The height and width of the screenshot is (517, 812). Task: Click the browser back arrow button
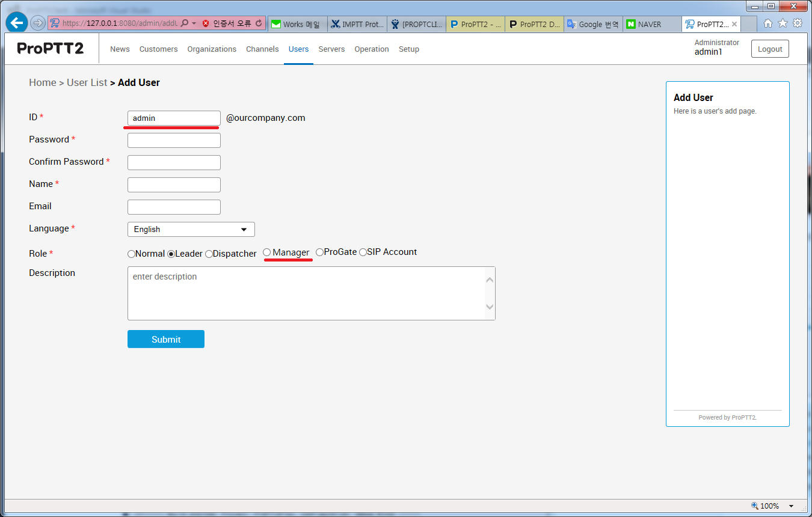(17, 23)
